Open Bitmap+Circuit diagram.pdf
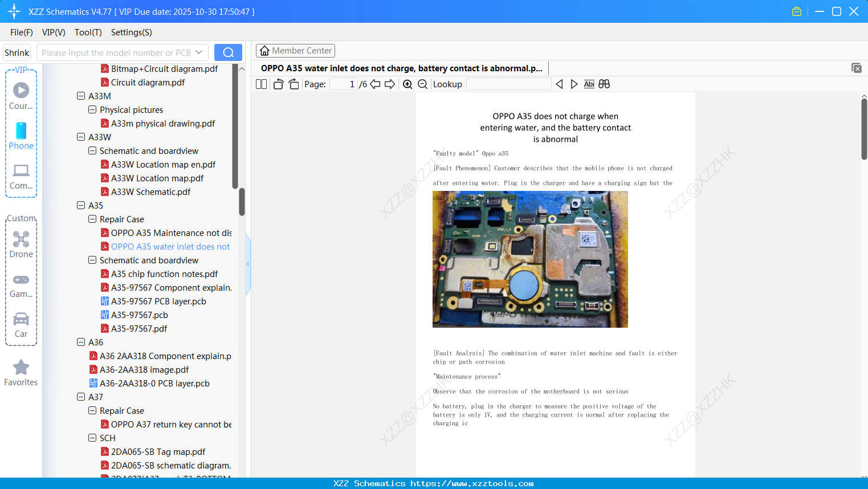868x489 pixels. pos(164,68)
